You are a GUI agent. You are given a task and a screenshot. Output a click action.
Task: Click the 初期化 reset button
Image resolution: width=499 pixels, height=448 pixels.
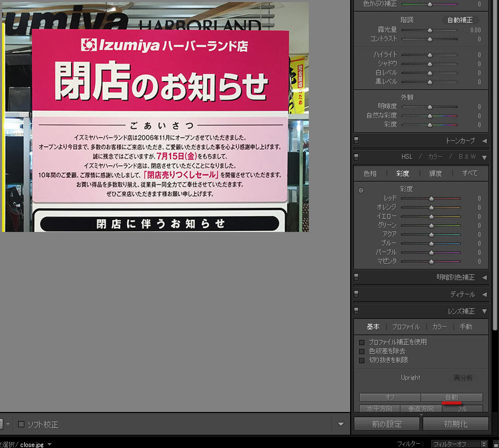point(456,424)
